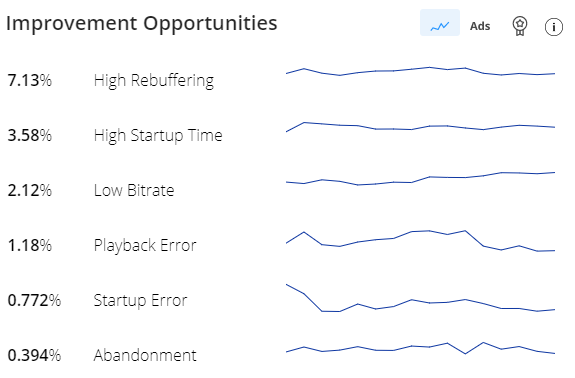
Task: Click the 2.12% low bitrate value
Action: click(30, 190)
